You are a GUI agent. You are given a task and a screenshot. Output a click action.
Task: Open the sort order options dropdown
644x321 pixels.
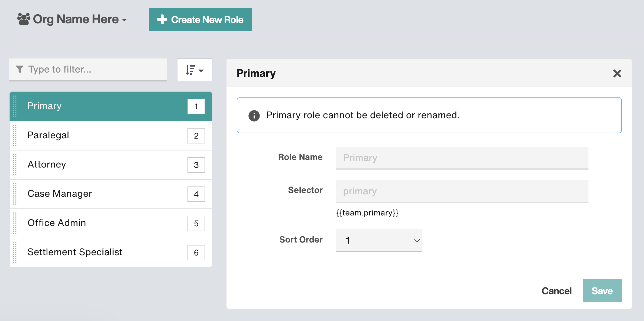[195, 70]
